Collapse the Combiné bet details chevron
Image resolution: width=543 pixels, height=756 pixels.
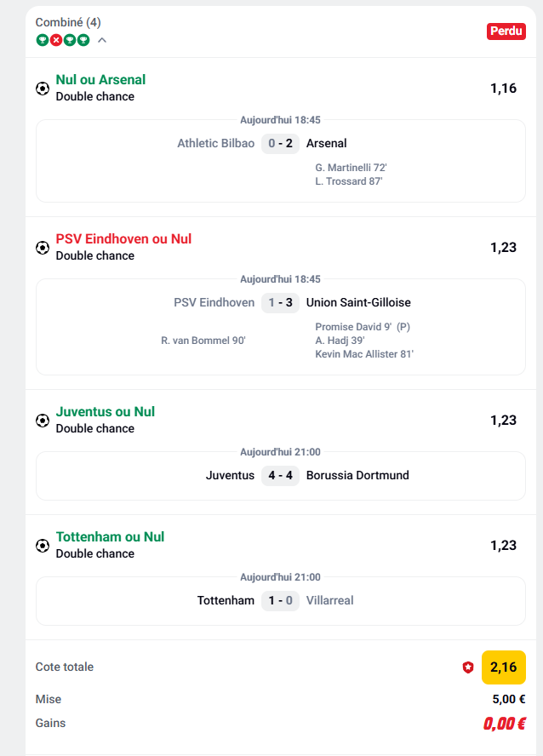coord(102,40)
